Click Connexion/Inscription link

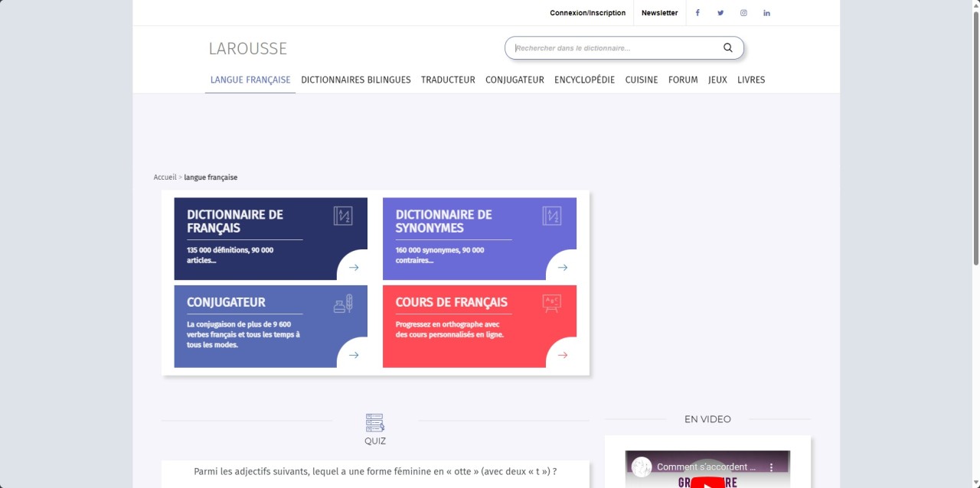point(587,13)
